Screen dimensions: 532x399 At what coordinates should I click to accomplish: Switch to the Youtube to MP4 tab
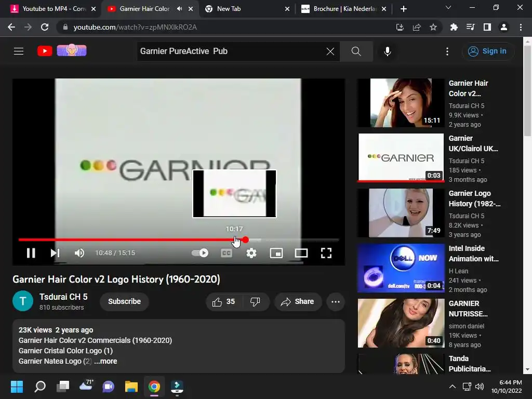pos(54,9)
